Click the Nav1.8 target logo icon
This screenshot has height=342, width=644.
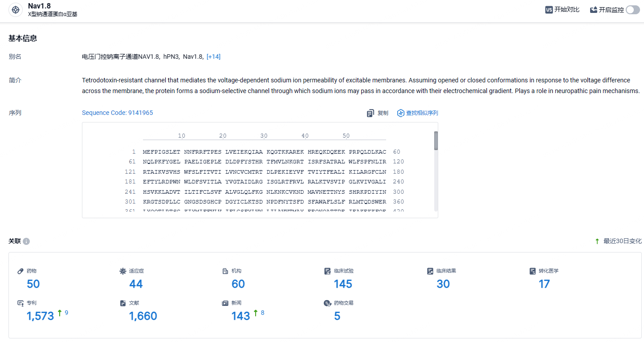coord(16,10)
